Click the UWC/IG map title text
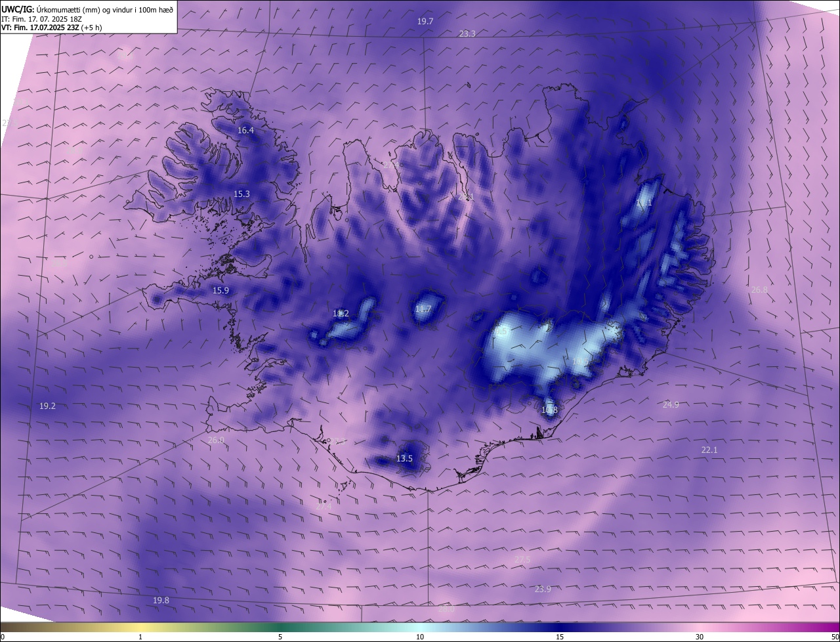Image resolution: width=840 pixels, height=642 pixels. pos(87,9)
